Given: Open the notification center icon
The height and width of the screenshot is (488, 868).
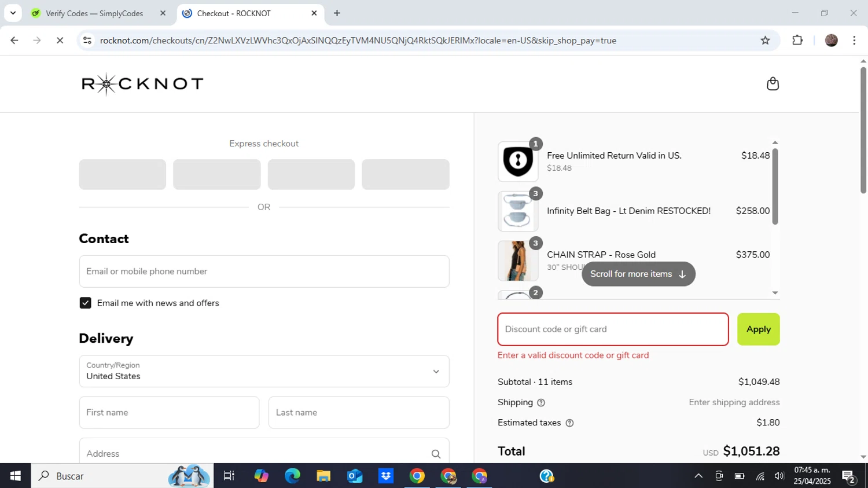Looking at the screenshot, I should 849,477.
